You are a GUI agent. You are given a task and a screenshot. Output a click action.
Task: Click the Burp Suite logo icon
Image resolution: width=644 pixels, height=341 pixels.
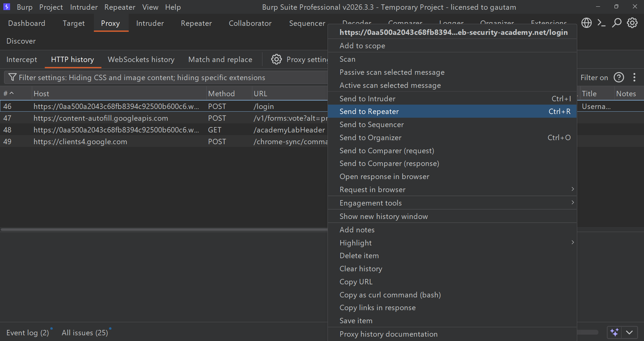[6, 7]
